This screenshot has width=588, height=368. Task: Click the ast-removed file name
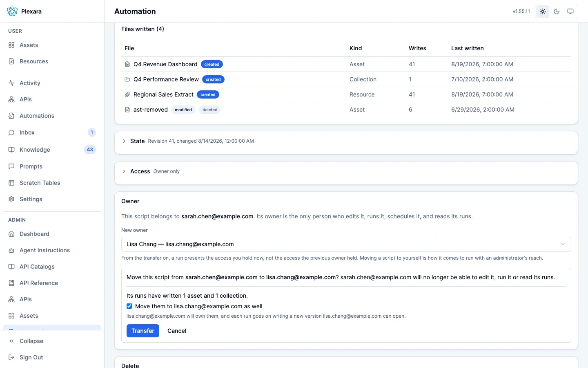(151, 110)
